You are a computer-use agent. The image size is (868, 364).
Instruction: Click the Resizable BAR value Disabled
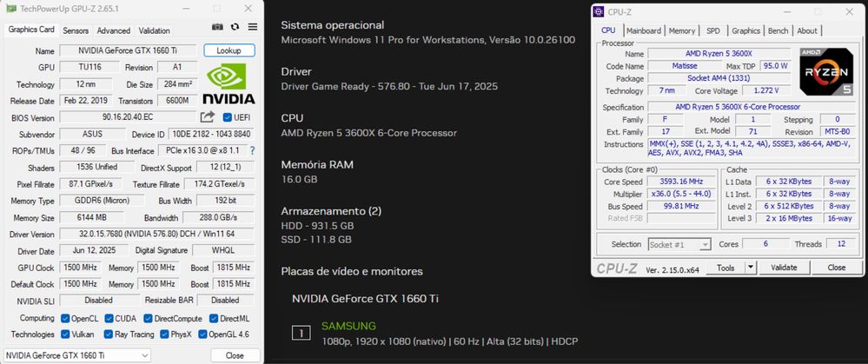click(x=225, y=301)
